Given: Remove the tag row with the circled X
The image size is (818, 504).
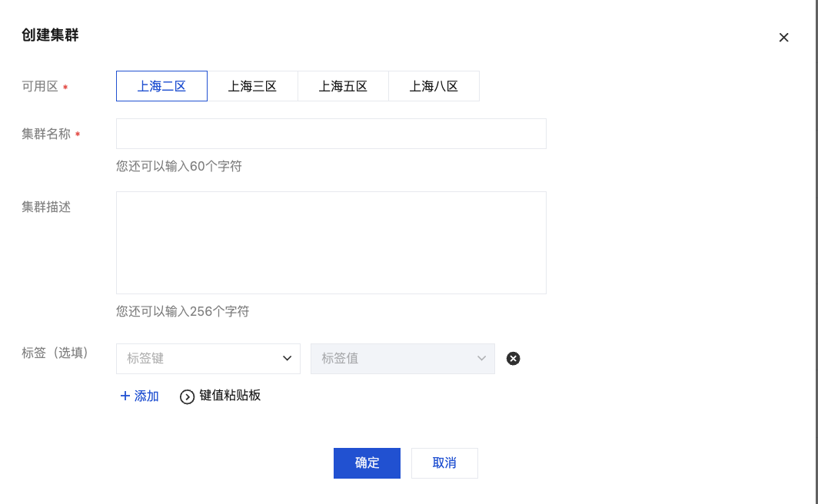Looking at the screenshot, I should 514,358.
